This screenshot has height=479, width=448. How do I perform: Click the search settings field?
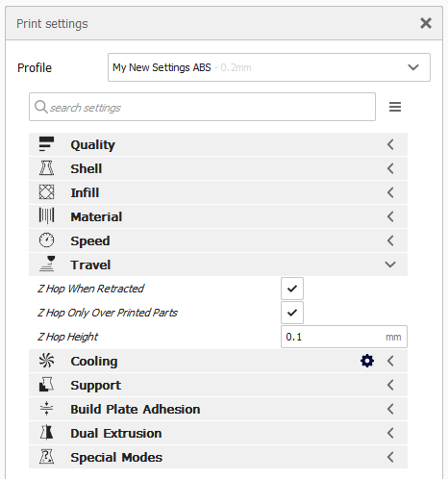(x=202, y=107)
